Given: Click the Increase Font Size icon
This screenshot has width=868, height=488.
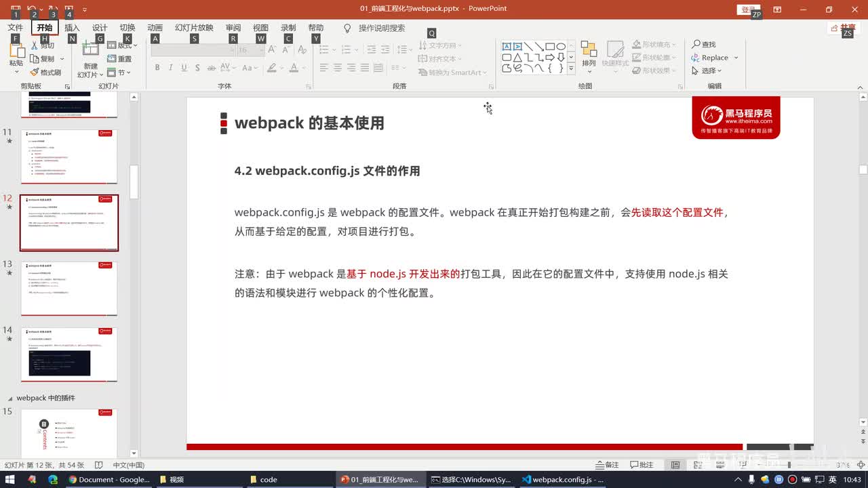Looking at the screenshot, I should [x=272, y=50].
